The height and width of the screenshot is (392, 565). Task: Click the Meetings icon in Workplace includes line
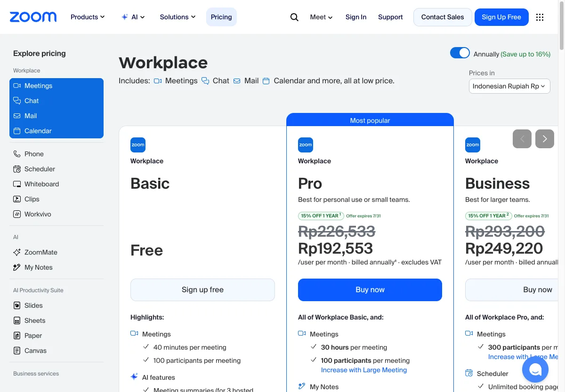coord(158,81)
